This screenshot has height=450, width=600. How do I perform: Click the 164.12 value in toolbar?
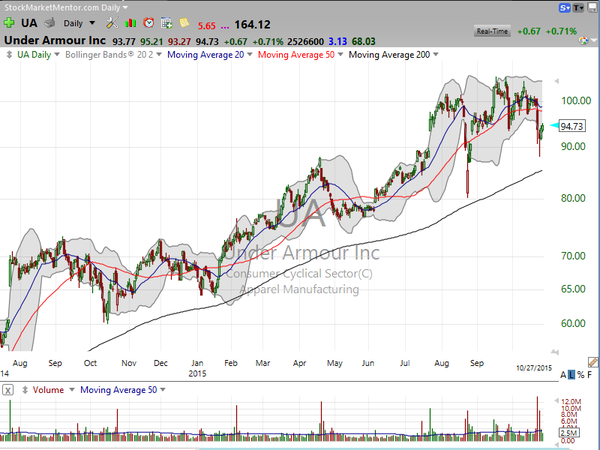[252, 24]
